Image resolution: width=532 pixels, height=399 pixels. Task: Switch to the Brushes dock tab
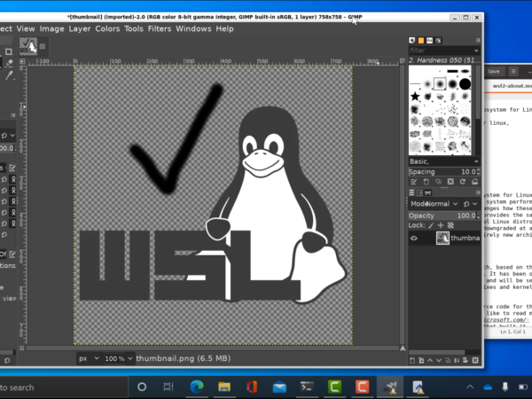click(412, 41)
